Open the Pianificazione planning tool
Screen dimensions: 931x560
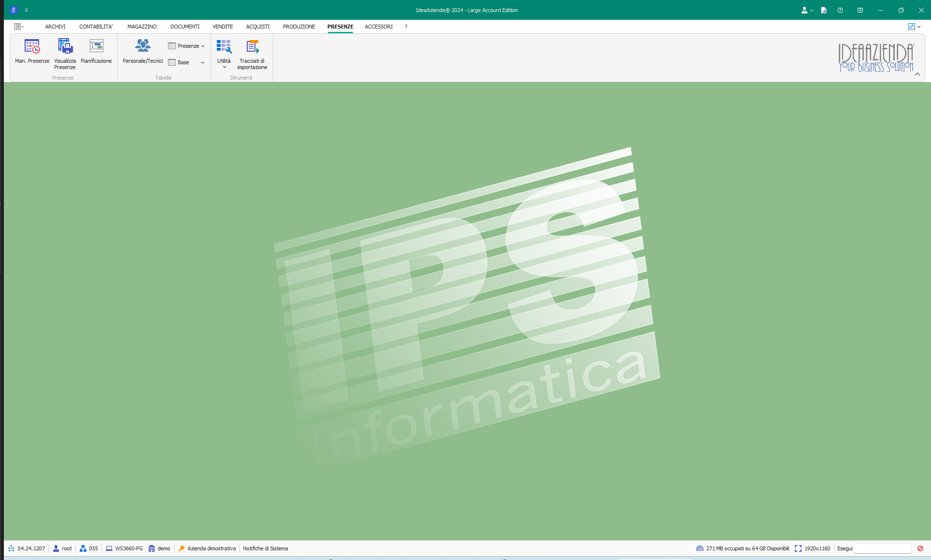tap(96, 51)
